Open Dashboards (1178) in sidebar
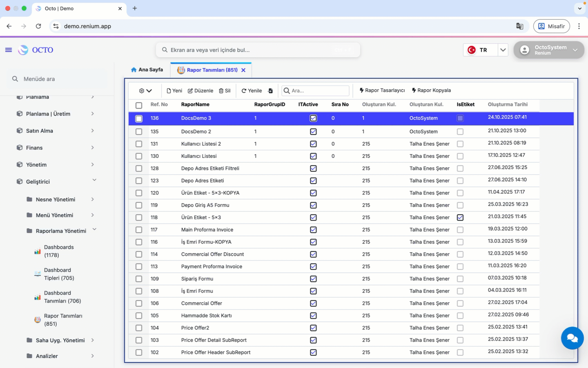The height and width of the screenshot is (368, 588). (x=58, y=251)
